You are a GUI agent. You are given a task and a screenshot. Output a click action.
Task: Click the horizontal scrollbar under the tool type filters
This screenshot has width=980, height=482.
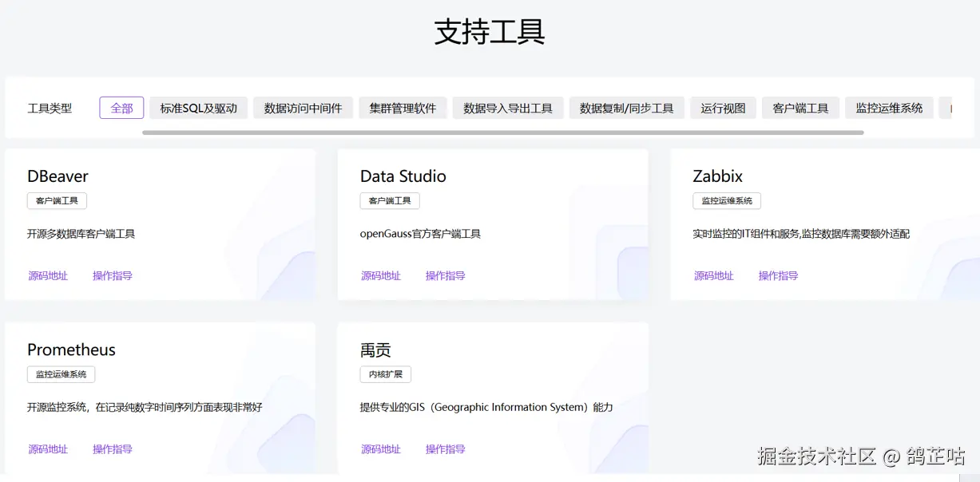[x=503, y=132]
